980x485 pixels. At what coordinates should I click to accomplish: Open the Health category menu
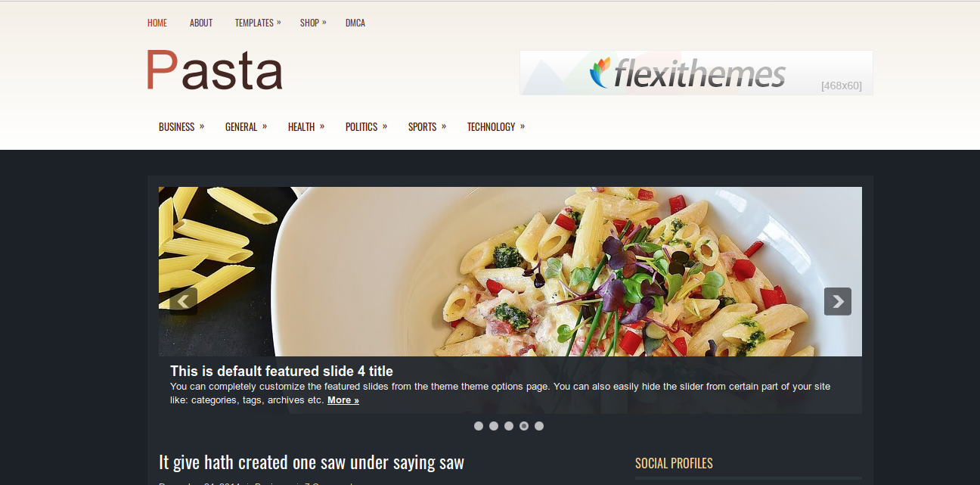[x=306, y=127]
